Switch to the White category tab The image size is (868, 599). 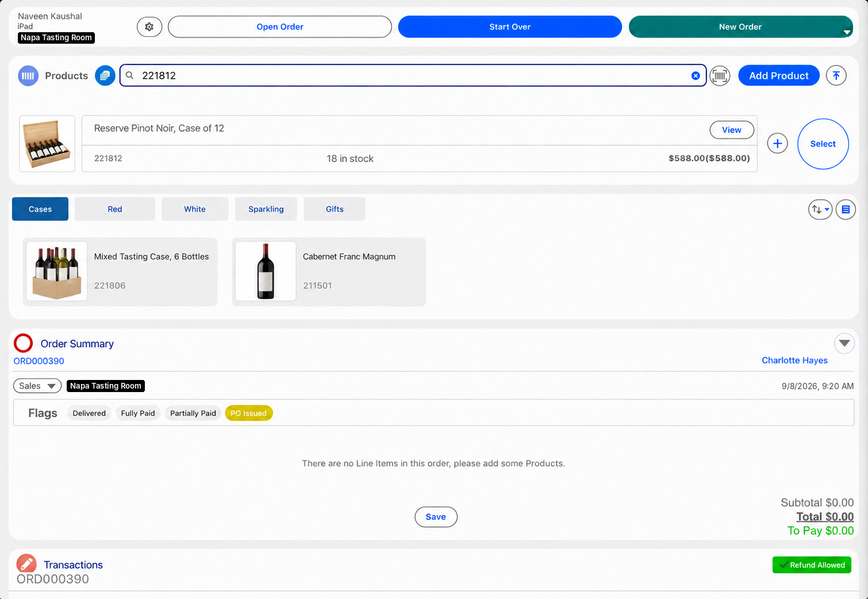(x=195, y=209)
